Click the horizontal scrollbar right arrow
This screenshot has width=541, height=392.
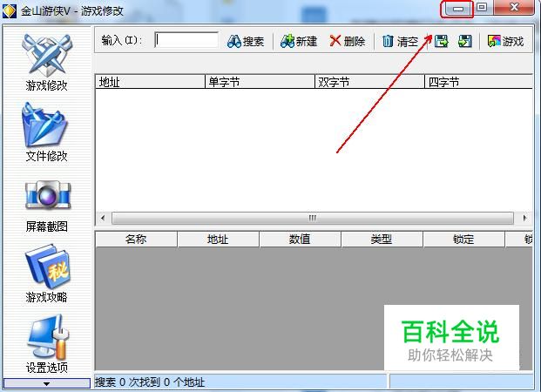coord(524,218)
